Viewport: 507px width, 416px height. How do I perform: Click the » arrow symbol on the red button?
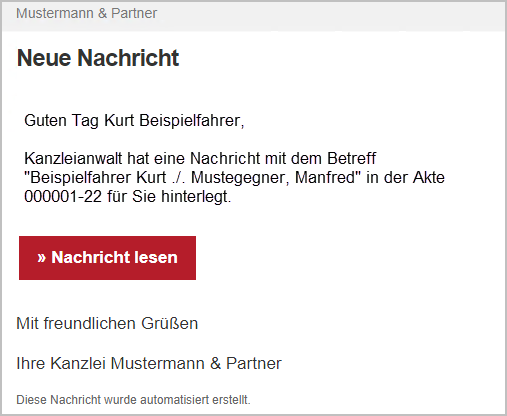click(41, 258)
